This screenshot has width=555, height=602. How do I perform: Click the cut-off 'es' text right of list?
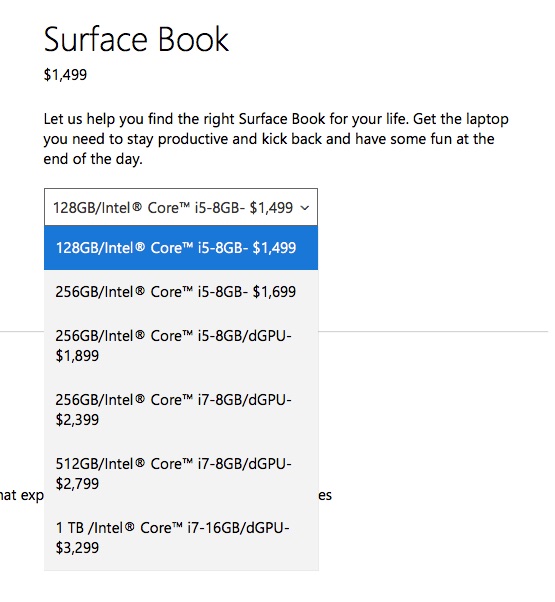[325, 496]
